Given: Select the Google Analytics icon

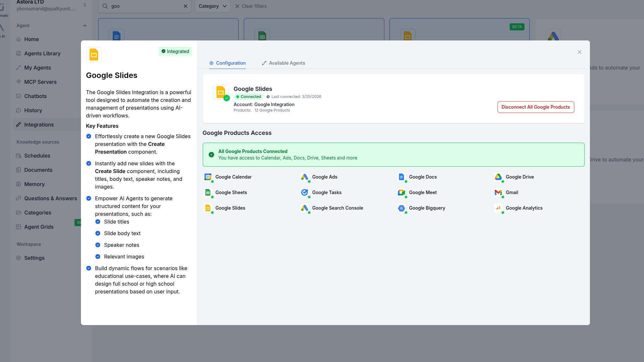Looking at the screenshot, I should (498, 208).
